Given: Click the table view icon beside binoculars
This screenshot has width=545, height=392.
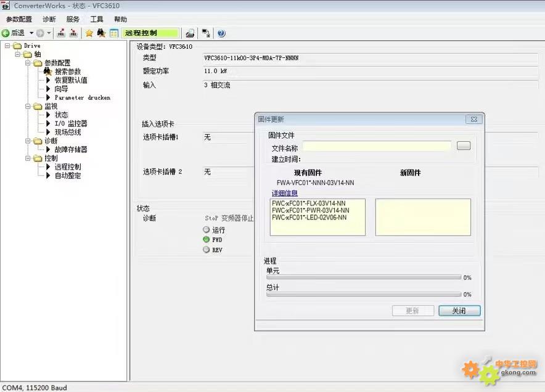Looking at the screenshot, I should tap(113, 33).
